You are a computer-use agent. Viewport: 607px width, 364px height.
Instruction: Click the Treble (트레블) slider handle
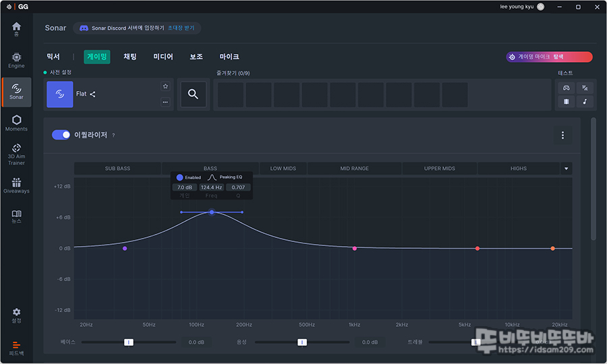(x=475, y=342)
